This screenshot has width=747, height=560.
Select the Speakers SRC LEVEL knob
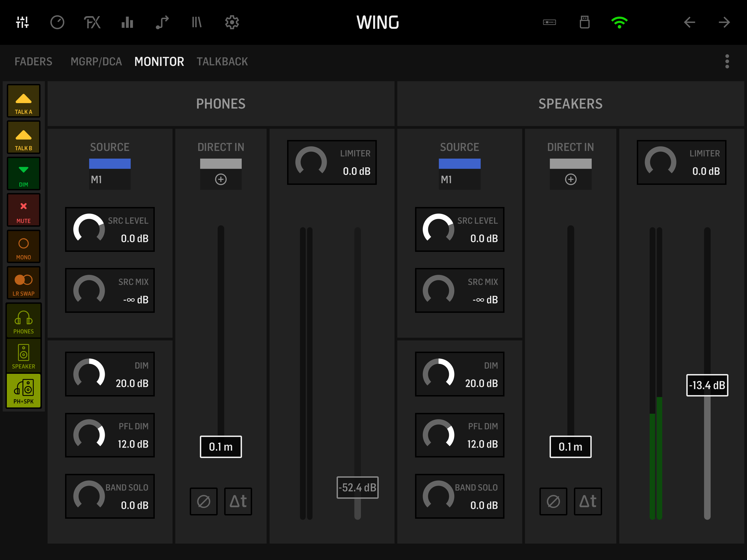click(x=460, y=229)
